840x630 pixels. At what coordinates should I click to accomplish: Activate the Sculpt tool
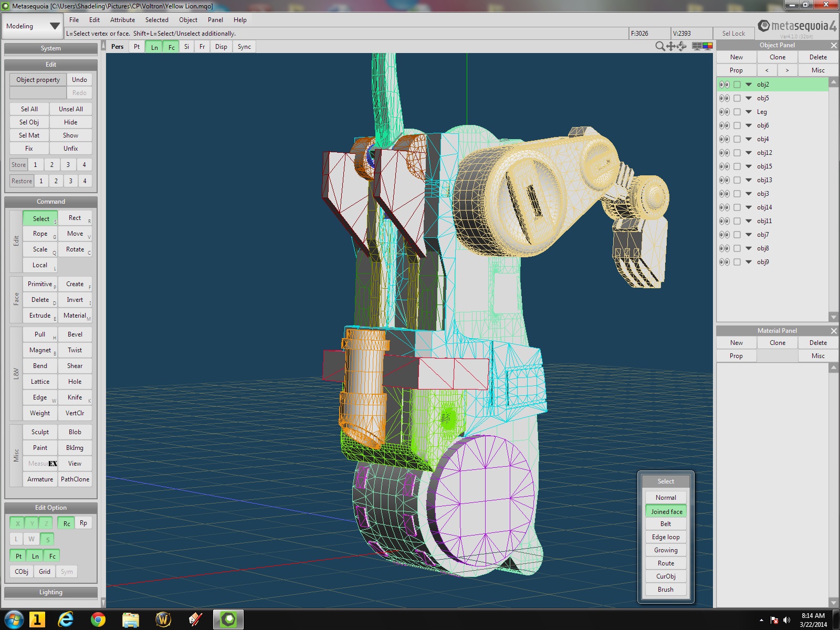click(x=40, y=432)
